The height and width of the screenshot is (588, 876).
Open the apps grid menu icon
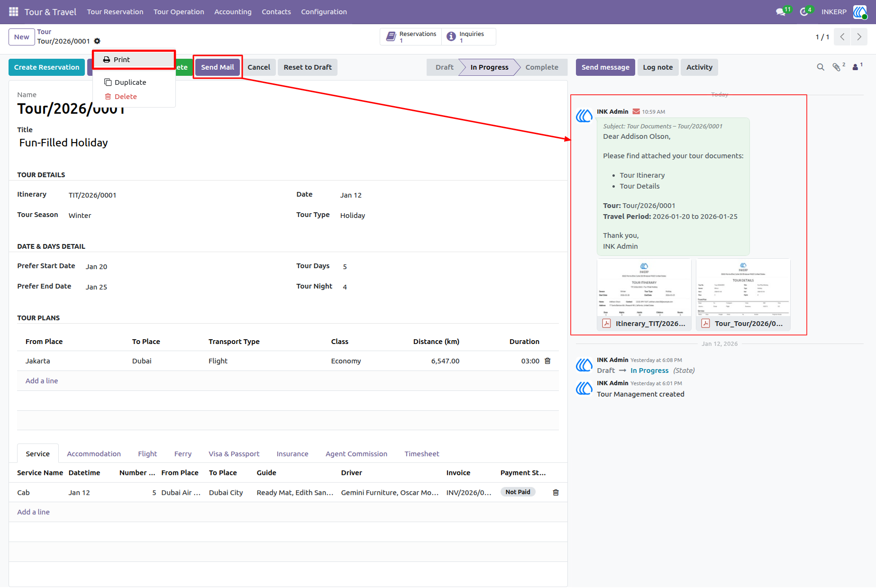click(x=13, y=11)
